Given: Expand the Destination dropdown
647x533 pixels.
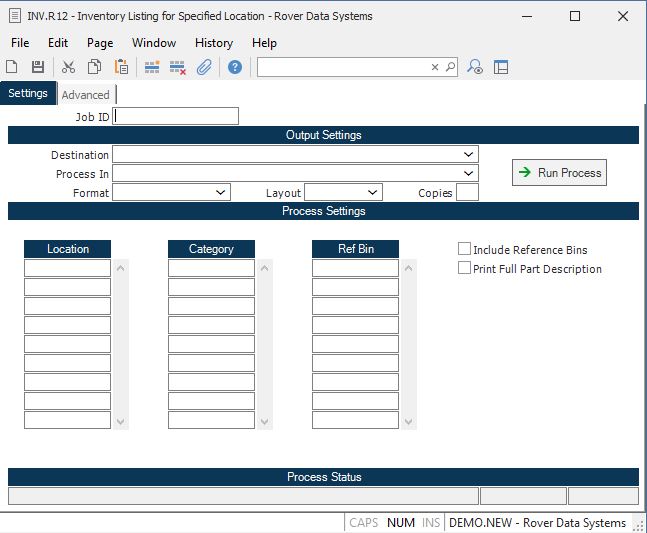Looking at the screenshot, I should 468,155.
